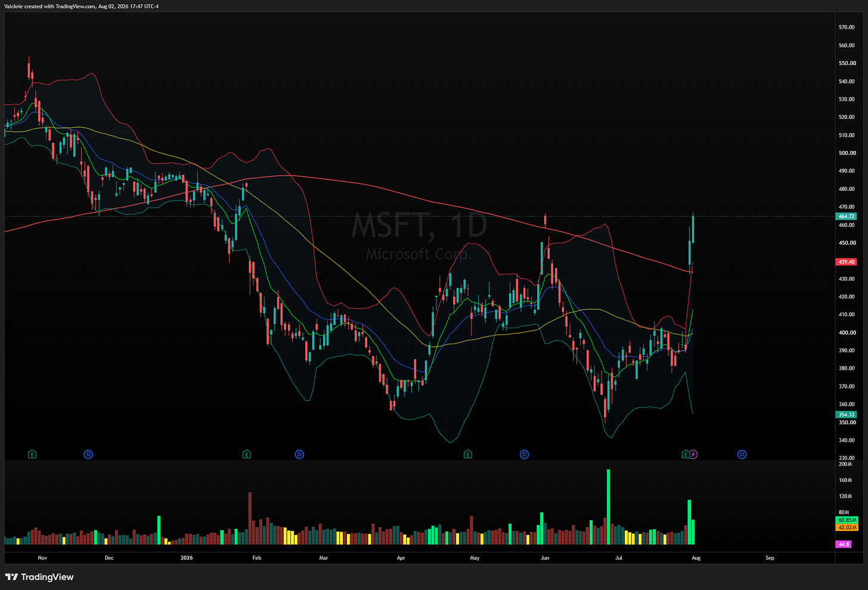Viewport: 868px width, 590px height.
Task: Show the earnings event marker before February
Action: (x=246, y=455)
